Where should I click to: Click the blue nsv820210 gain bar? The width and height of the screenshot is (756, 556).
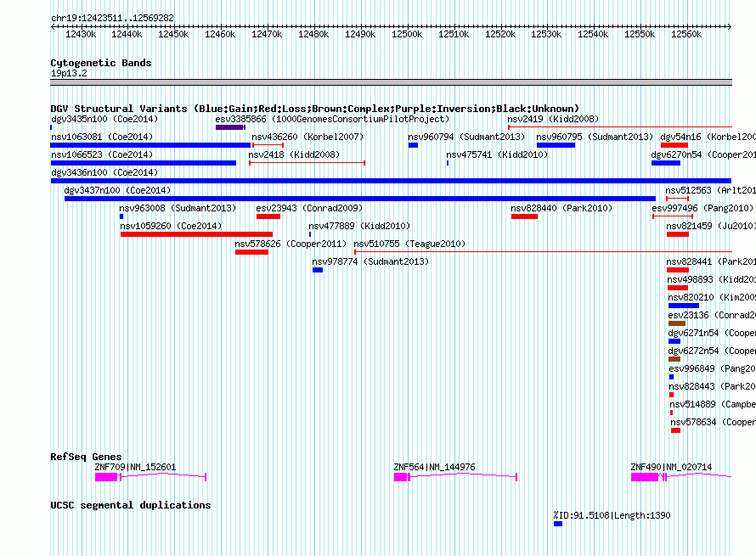pyautogui.click(x=683, y=306)
